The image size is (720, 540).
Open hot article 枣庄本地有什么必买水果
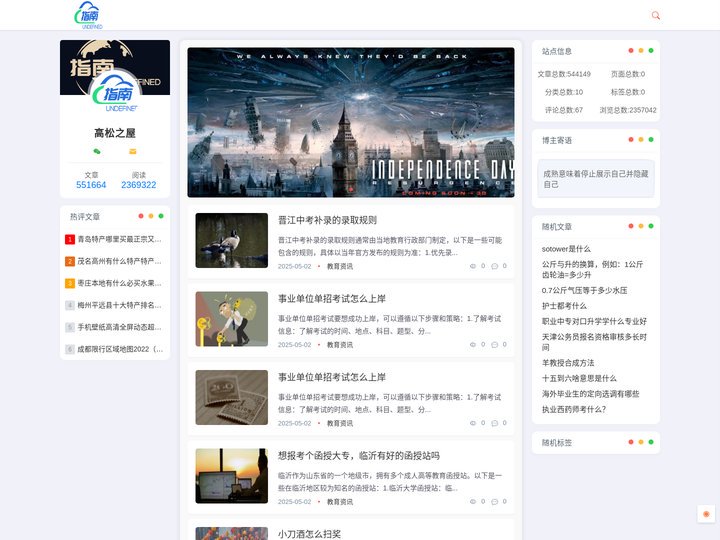[x=119, y=283]
